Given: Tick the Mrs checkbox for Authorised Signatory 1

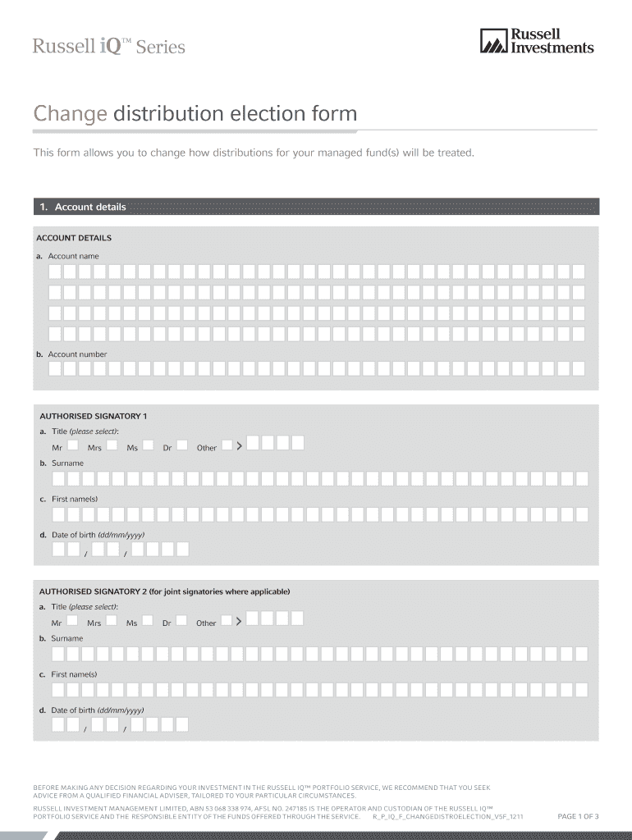Looking at the screenshot, I should pos(111,445).
